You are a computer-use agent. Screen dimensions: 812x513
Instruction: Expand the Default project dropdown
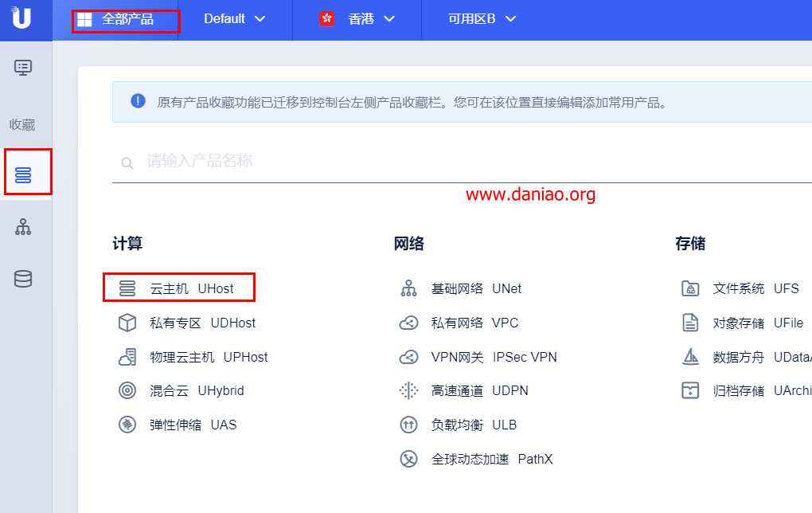pos(234,19)
